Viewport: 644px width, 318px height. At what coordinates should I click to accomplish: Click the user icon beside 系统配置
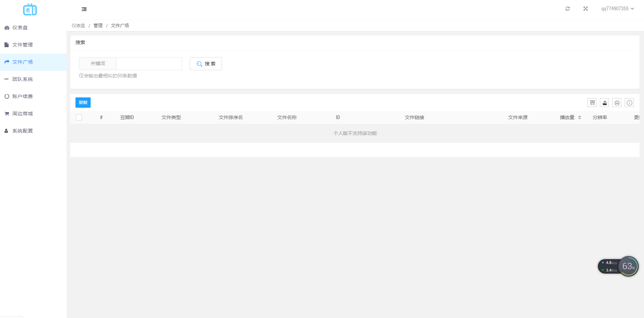pyautogui.click(x=6, y=131)
